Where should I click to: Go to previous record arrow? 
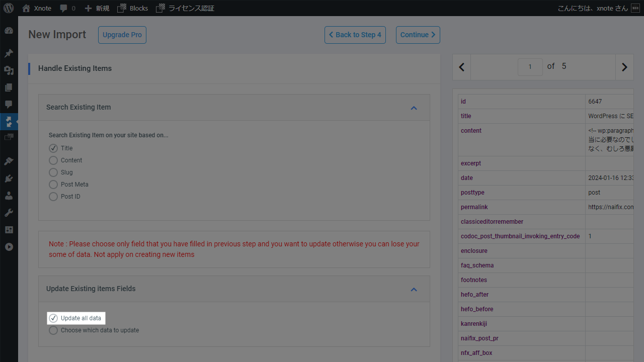pyautogui.click(x=462, y=67)
